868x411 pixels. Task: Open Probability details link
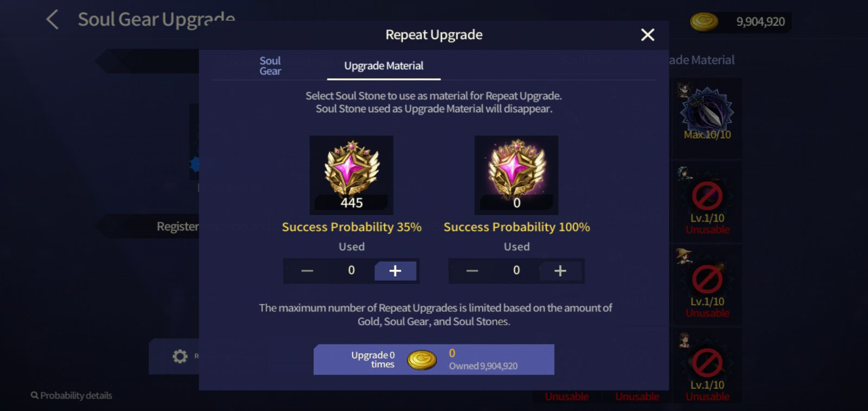[72, 395]
